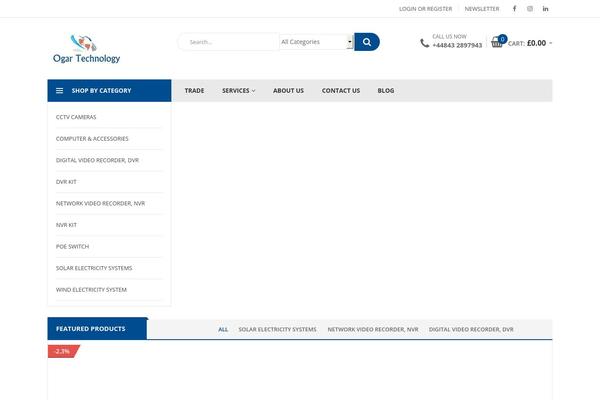The width and height of the screenshot is (600, 400).
Task: Click the Ogar Technology logo
Action: point(86,49)
